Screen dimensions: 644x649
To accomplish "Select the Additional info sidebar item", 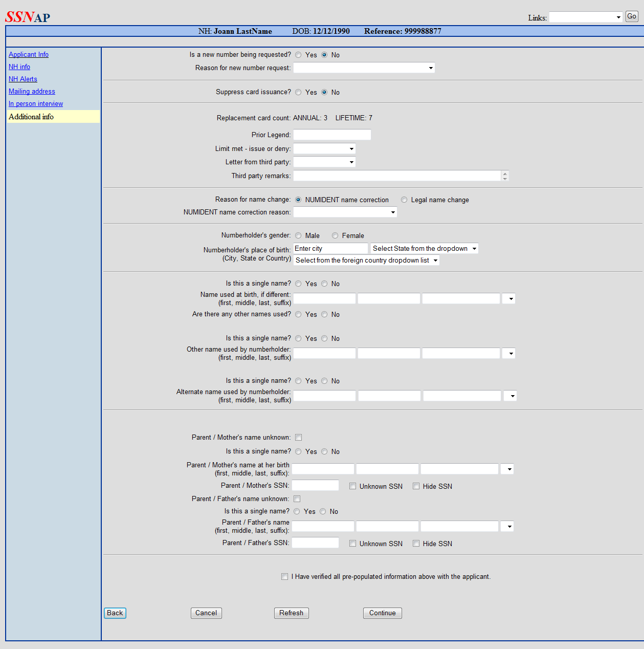I will (x=53, y=117).
